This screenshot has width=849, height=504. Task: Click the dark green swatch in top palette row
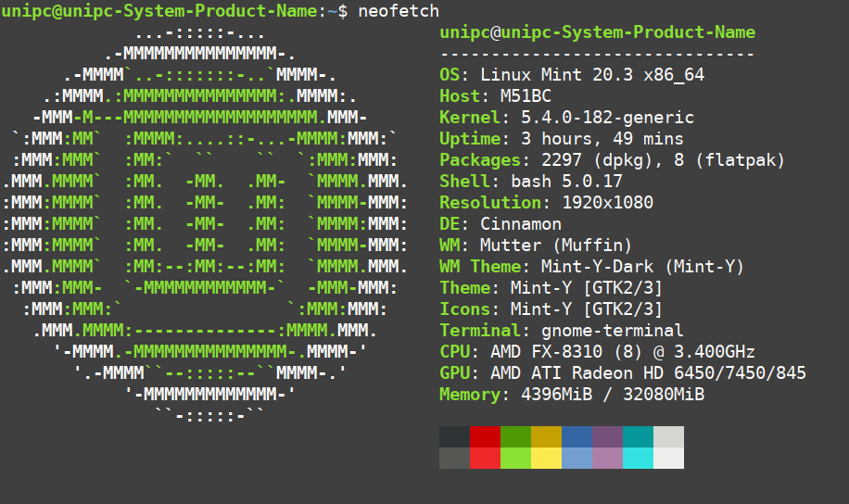516,437
